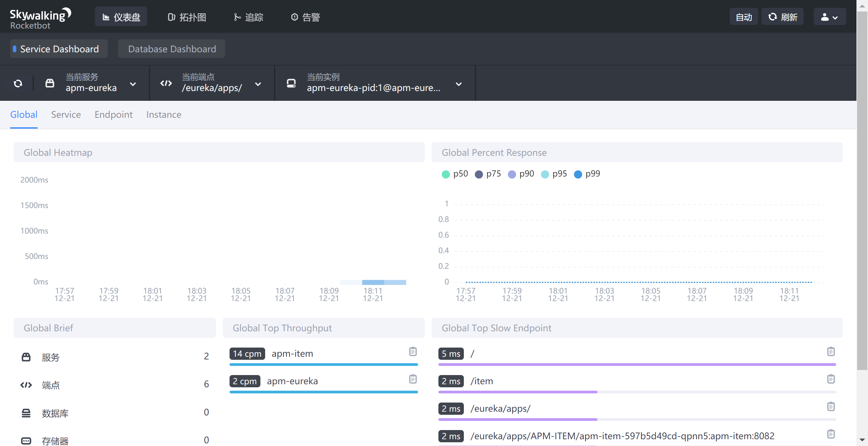
Task: Click clipboard icon for the '/' endpoint
Action: click(x=831, y=352)
